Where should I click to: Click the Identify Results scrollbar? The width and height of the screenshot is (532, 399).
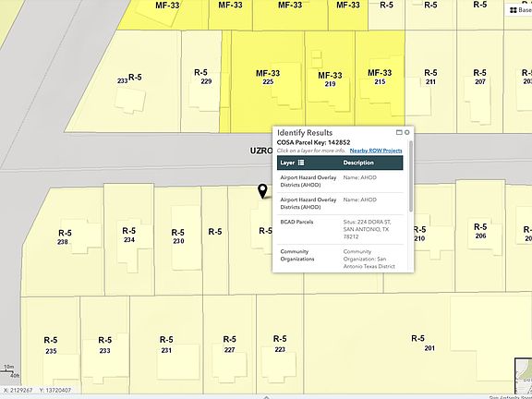[411, 176]
